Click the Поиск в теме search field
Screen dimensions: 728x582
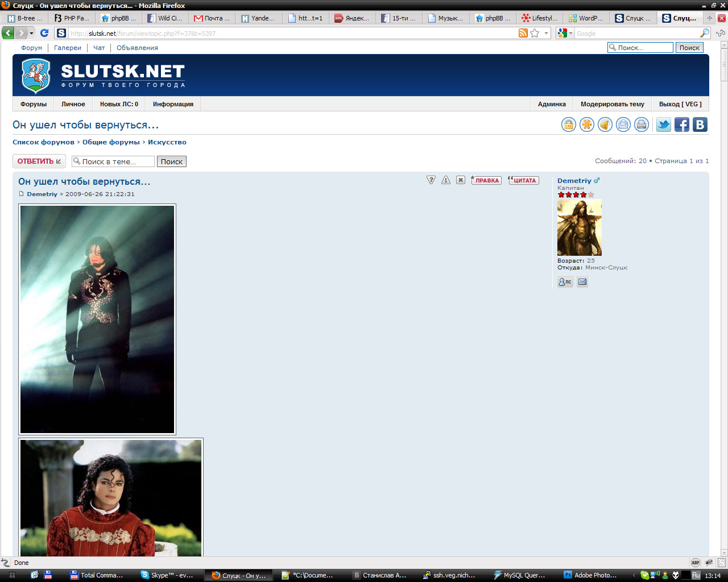[x=114, y=161]
